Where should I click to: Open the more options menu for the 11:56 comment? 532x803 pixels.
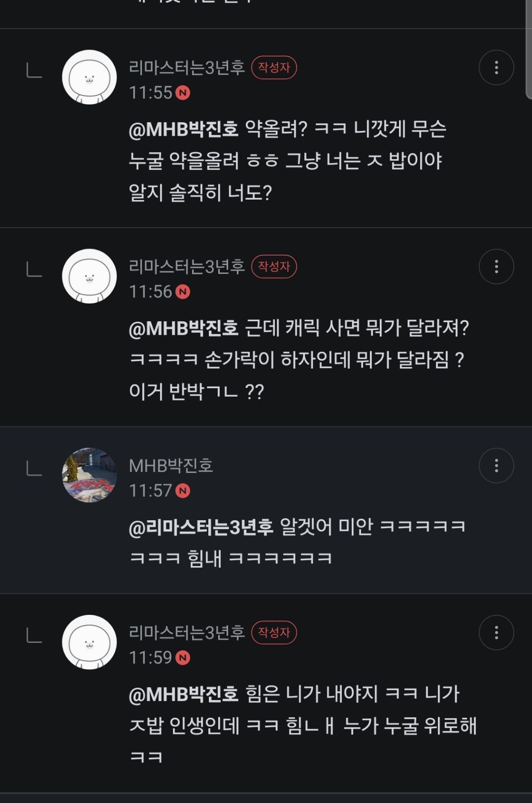point(496,267)
